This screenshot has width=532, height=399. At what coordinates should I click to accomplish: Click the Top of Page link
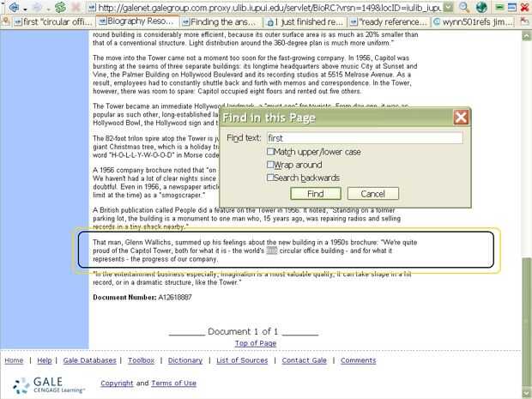[x=256, y=343]
